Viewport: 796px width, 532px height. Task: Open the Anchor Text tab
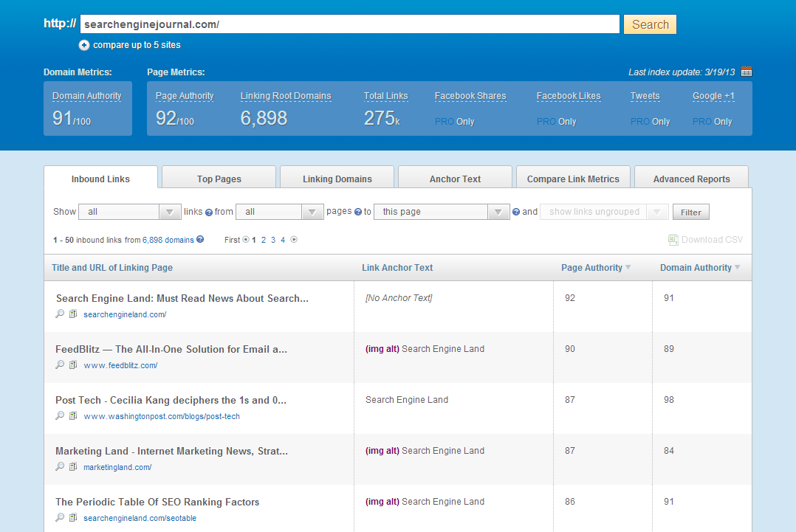tap(455, 178)
